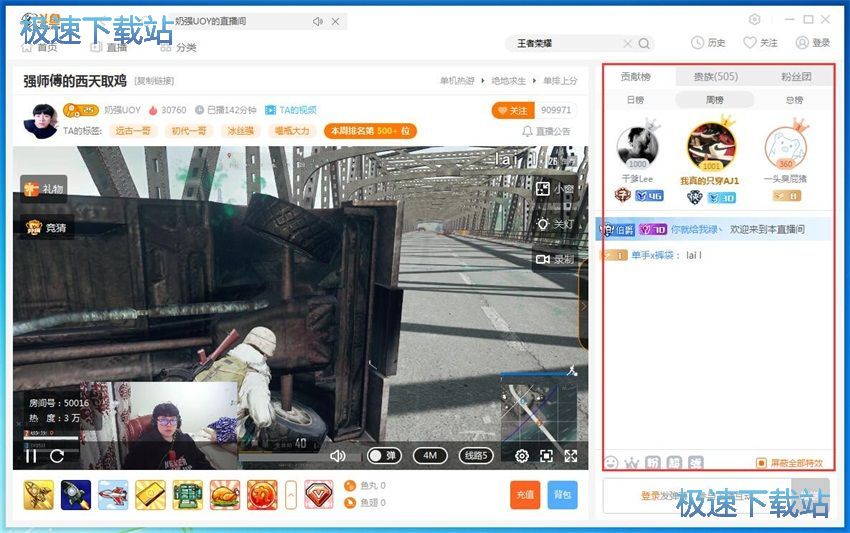This screenshot has width=850, height=533.
Task: Send the airplane gift
Action: coord(113,495)
